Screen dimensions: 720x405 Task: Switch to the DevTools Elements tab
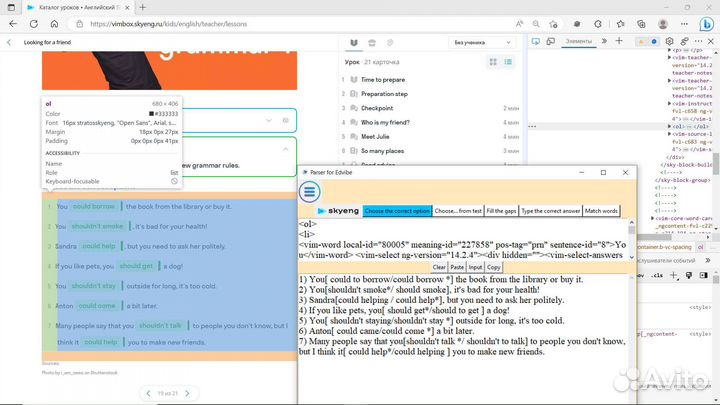[x=579, y=41]
